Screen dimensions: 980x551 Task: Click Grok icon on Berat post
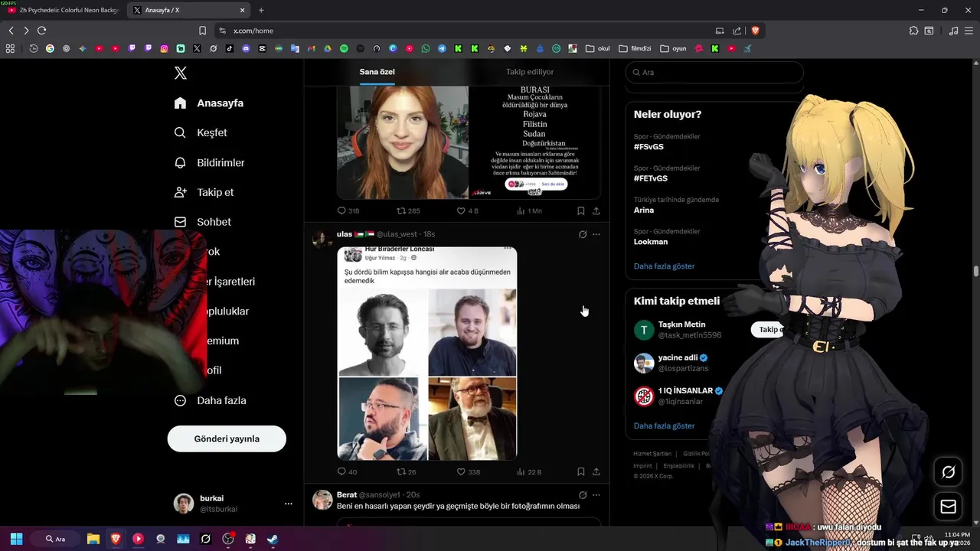click(x=583, y=495)
